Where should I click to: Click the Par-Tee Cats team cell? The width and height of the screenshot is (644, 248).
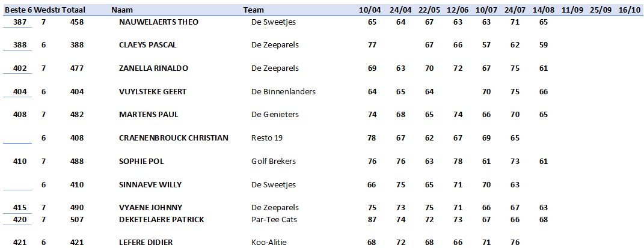tap(274, 220)
